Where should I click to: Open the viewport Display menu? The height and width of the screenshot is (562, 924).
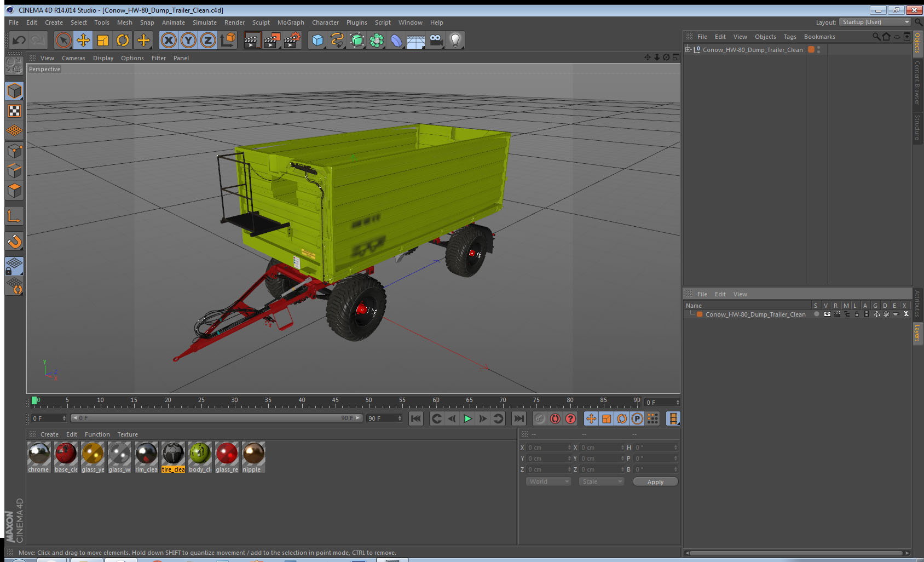103,58
